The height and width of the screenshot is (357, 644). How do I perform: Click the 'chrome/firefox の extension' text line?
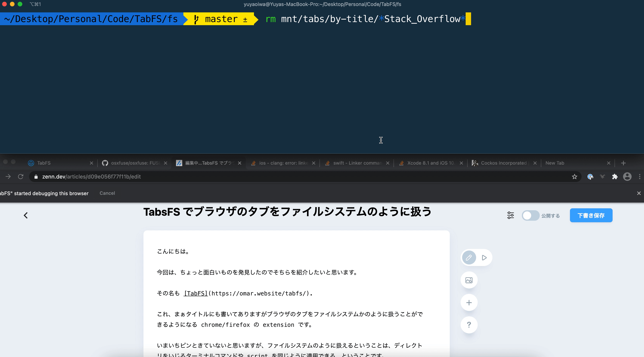235,325
